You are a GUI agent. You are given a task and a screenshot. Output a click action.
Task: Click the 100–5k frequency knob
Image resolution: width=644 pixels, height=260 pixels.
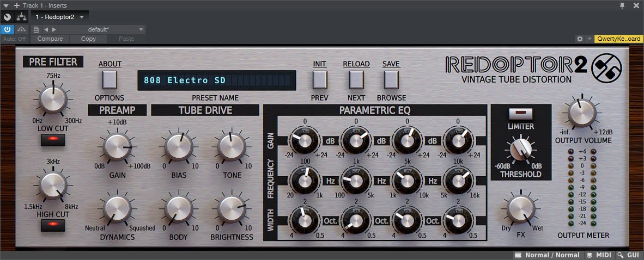(x=356, y=181)
